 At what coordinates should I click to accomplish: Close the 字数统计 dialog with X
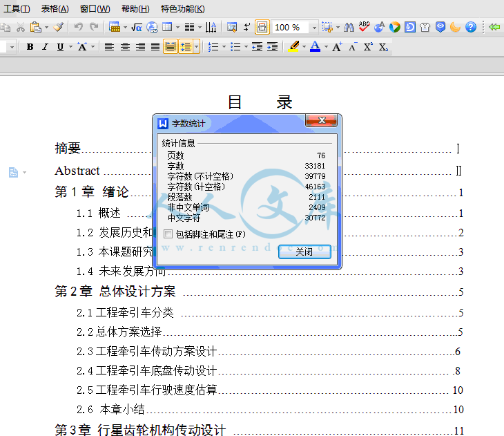[321, 120]
